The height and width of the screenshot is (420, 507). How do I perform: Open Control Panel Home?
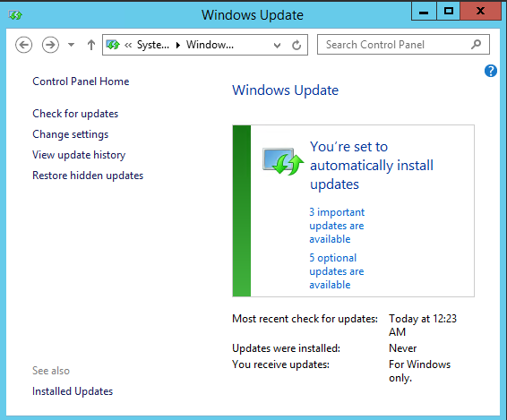tap(81, 81)
